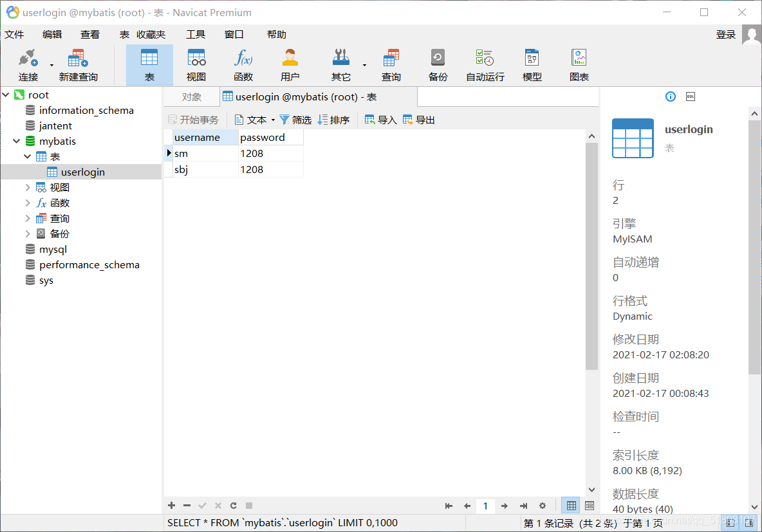The height and width of the screenshot is (532, 762).
Task: Open the 工具 menu
Action: (x=196, y=34)
